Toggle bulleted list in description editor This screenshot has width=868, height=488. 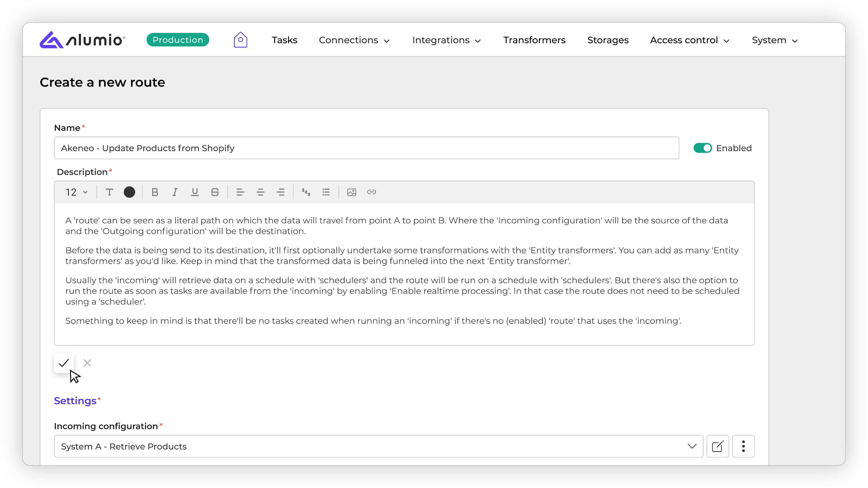(325, 192)
